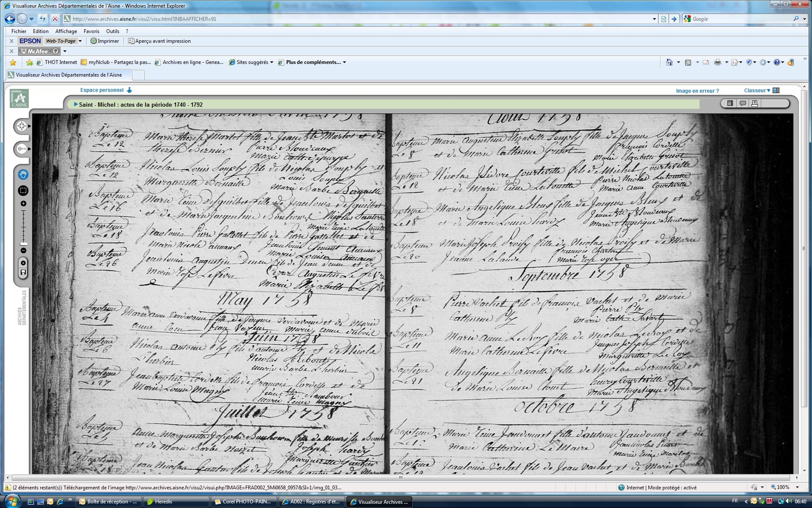Expand the EPSON Web-To-Page dropdown

click(x=80, y=41)
